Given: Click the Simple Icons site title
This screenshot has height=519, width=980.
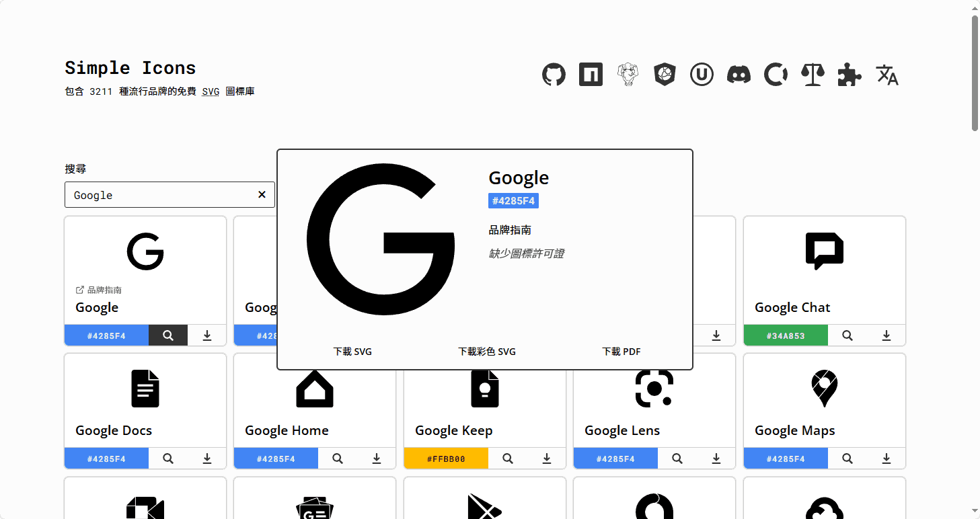Looking at the screenshot, I should pos(130,68).
